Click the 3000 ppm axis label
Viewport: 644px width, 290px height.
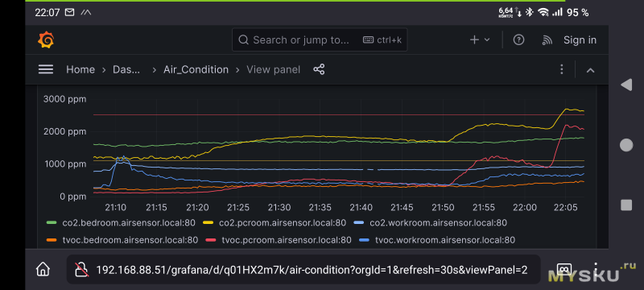(x=65, y=99)
